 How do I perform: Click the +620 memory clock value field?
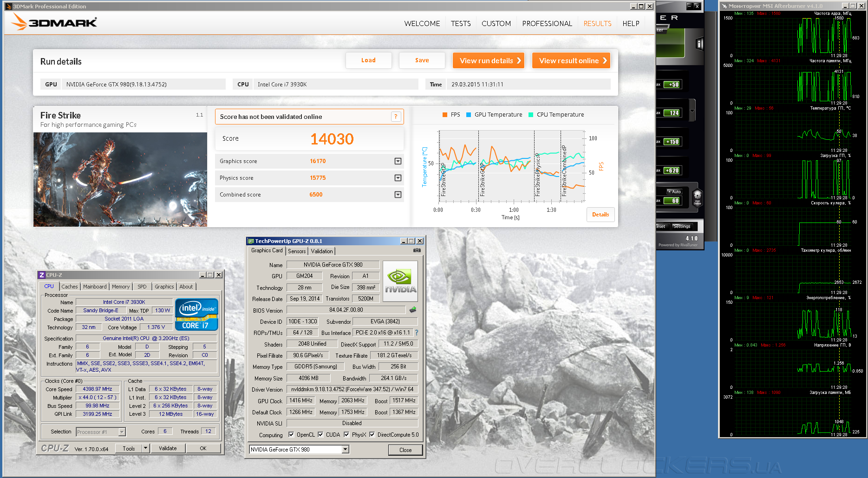672,170
